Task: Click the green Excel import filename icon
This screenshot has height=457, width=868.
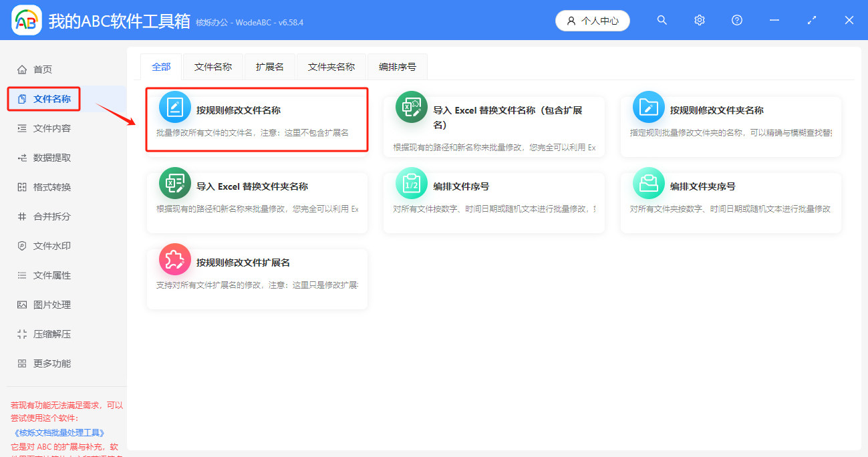Action: [x=412, y=107]
